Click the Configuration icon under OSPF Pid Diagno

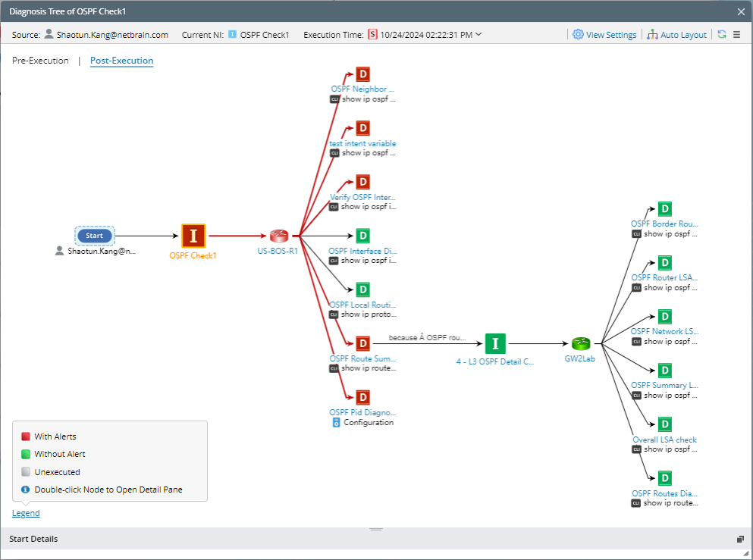(336, 422)
